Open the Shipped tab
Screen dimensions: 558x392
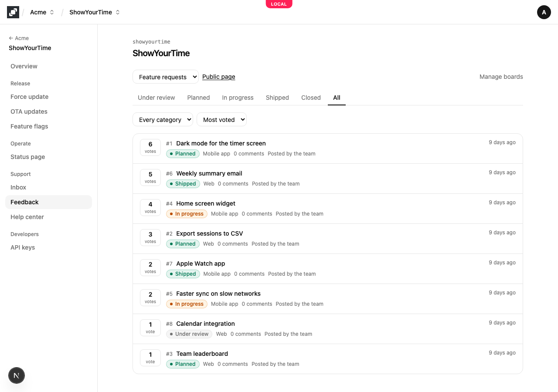[x=277, y=98]
